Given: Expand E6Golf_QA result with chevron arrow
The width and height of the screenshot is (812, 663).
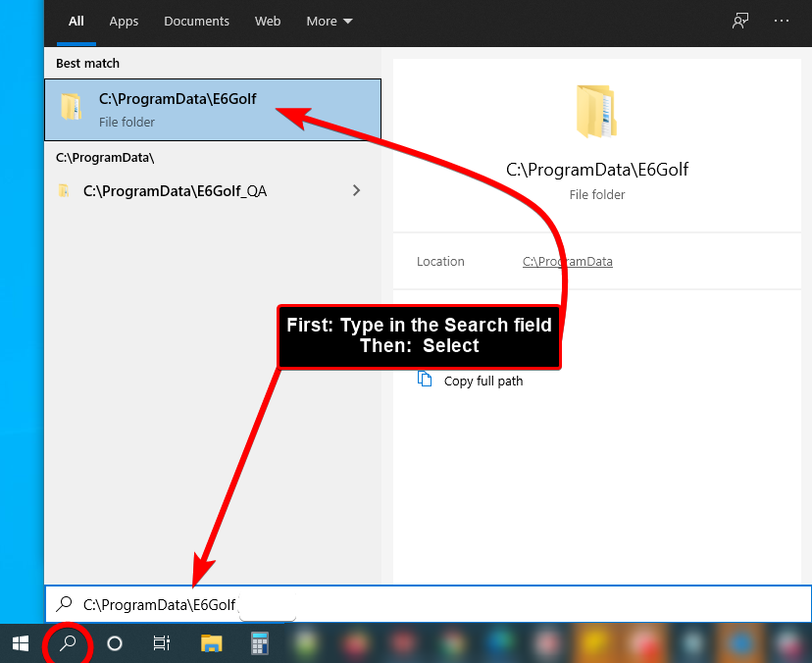Looking at the screenshot, I should coord(356,190).
